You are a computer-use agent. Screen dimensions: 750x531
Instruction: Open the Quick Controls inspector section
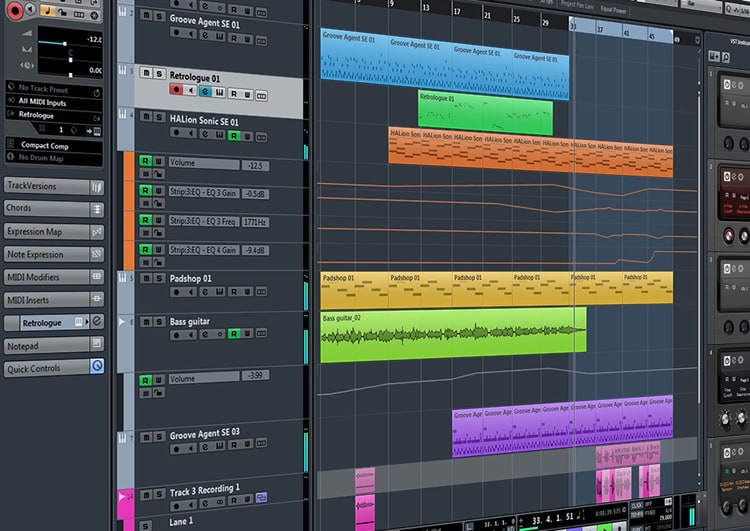(x=46, y=368)
